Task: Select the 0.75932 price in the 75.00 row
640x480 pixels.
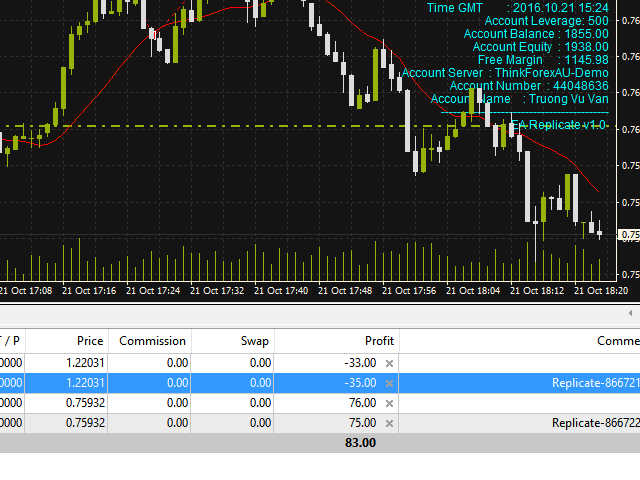Action: click(x=85, y=423)
